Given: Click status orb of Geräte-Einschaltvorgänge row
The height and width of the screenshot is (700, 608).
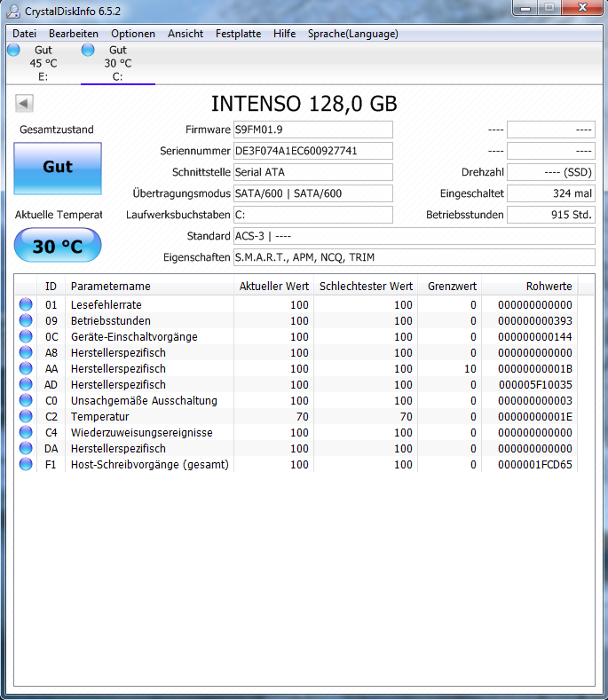Looking at the screenshot, I should pyautogui.click(x=26, y=336).
